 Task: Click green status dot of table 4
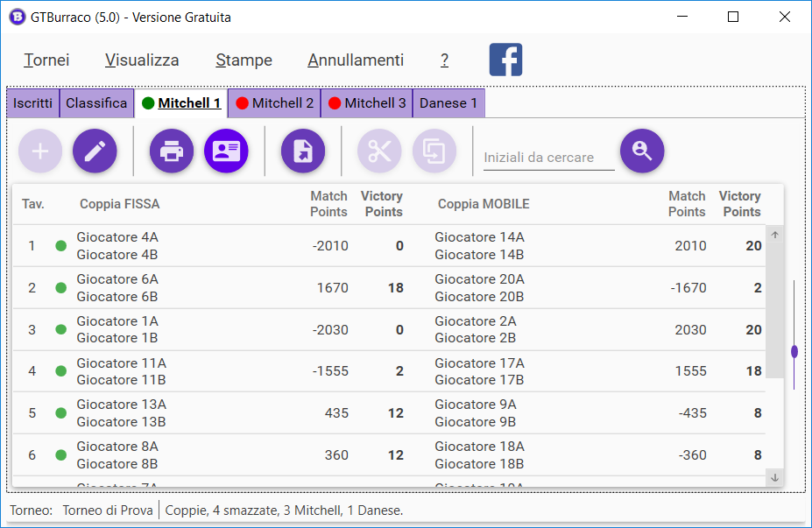click(x=61, y=371)
